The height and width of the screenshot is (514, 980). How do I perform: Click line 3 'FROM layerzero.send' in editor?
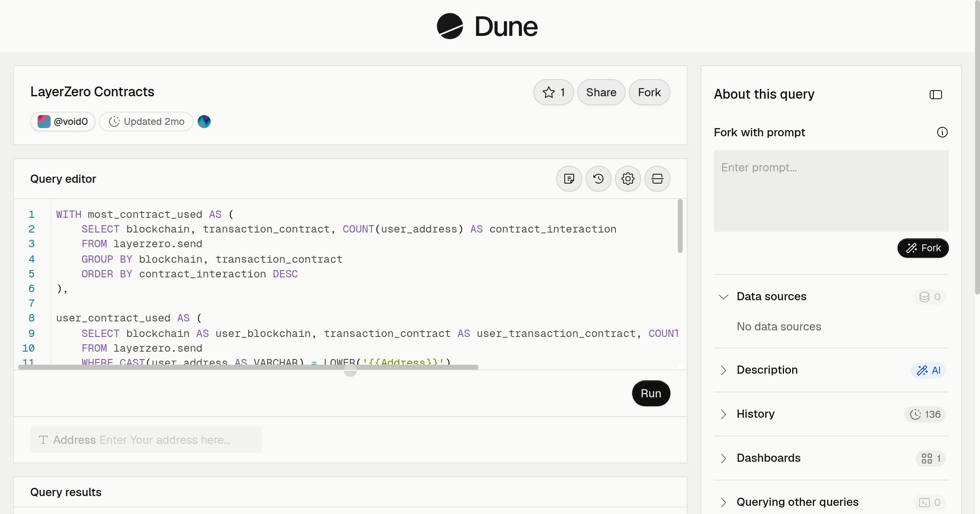(x=142, y=244)
